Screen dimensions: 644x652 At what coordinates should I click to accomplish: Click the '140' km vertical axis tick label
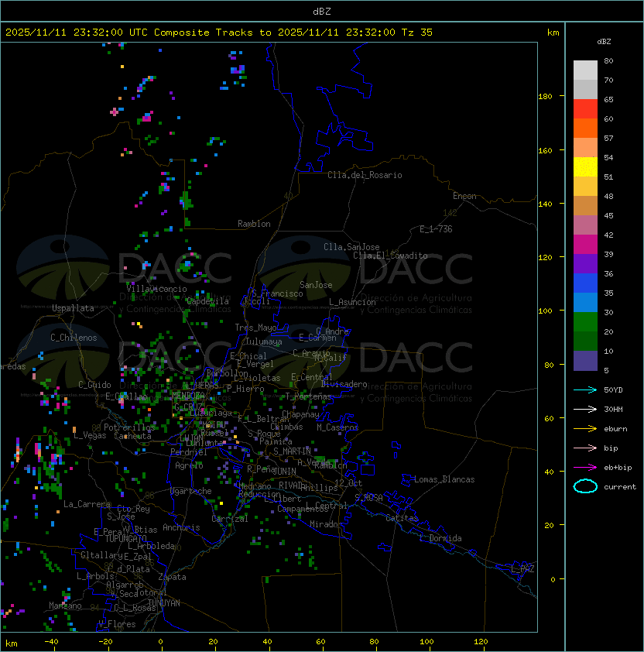tap(545, 204)
